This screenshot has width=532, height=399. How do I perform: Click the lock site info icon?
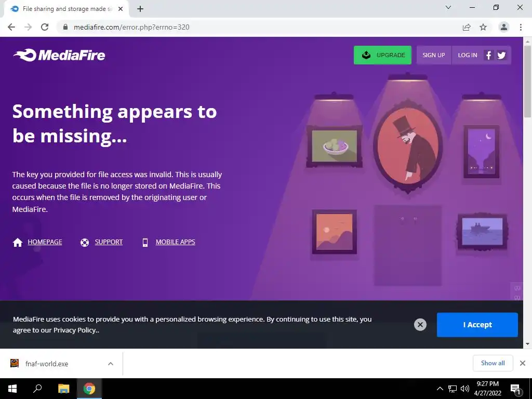click(65, 27)
